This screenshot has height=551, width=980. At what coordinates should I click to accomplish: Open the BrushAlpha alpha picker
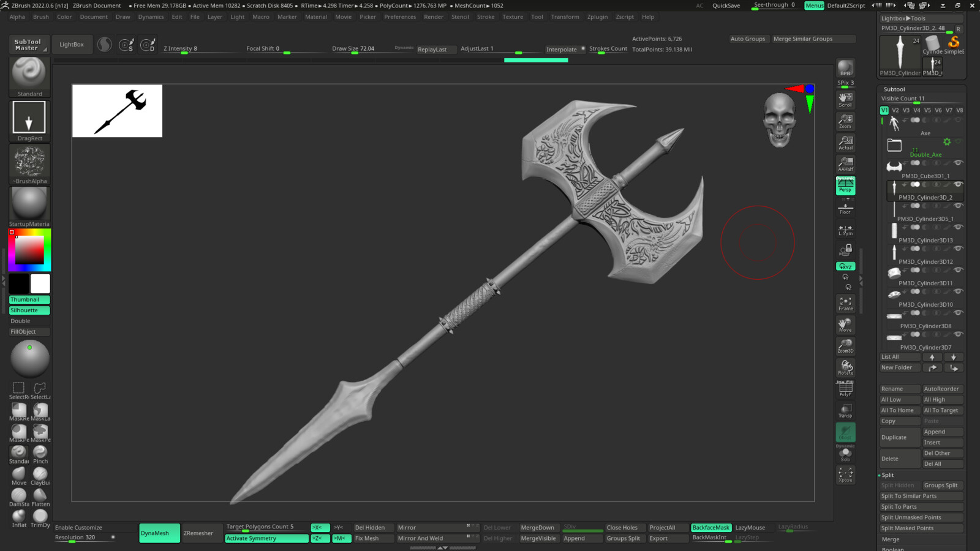[x=29, y=164]
